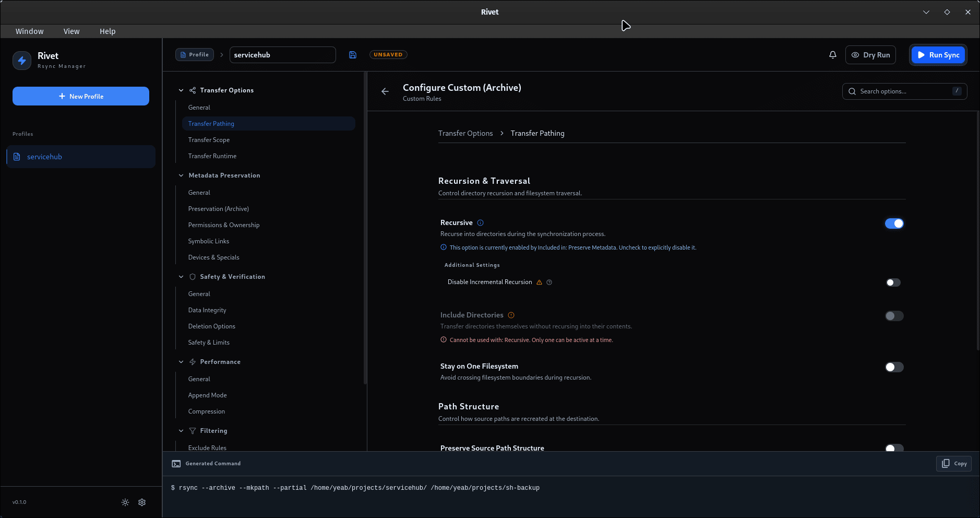Click the profile name input field
This screenshot has height=518, width=980.
(x=283, y=55)
